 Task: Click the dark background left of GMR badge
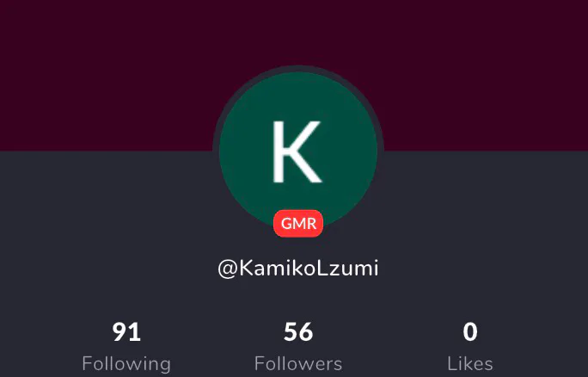point(150,226)
